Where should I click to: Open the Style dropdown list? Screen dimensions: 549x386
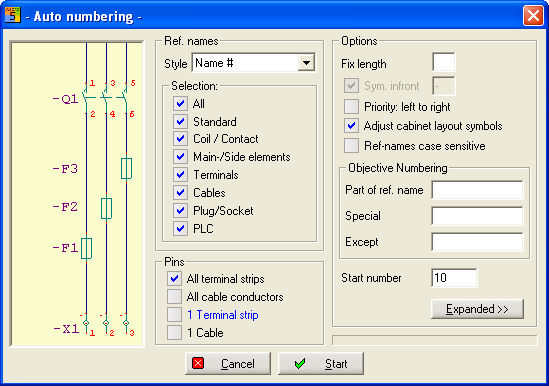[x=306, y=63]
